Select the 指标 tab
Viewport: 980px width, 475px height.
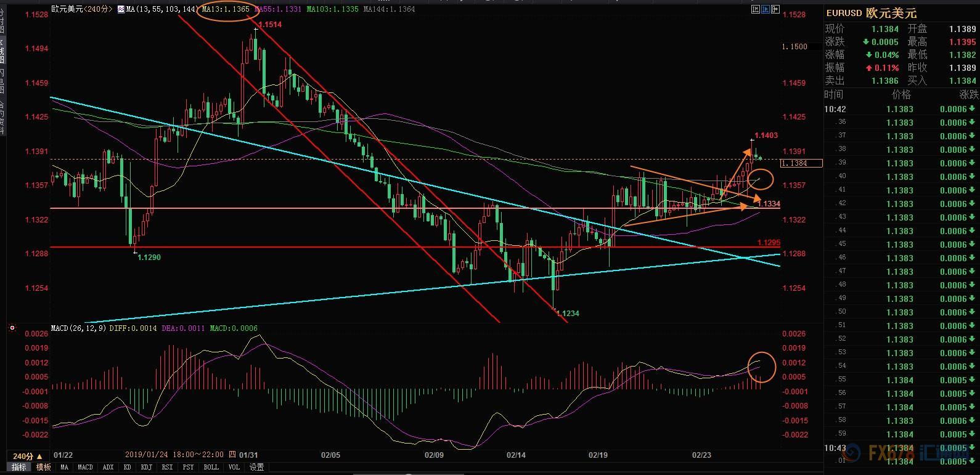19,467
